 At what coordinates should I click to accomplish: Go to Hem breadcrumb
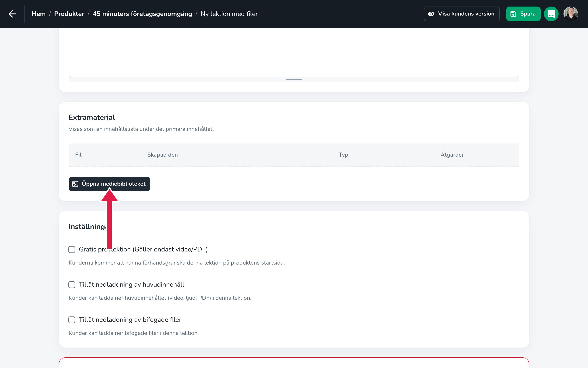click(x=38, y=14)
